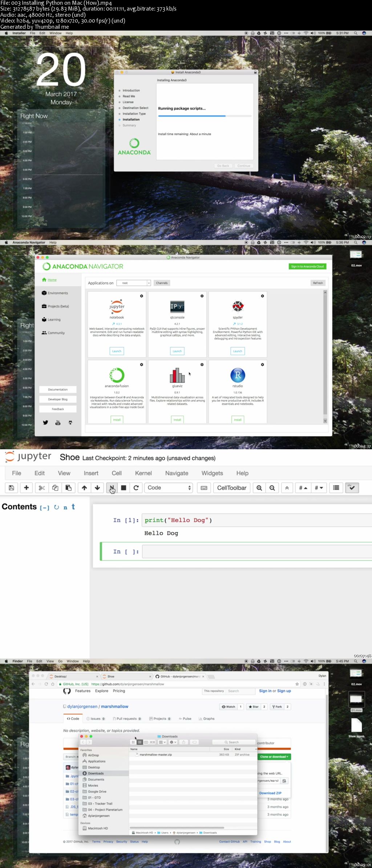Open the Cell menu in Jupyter
372x868 pixels.
pos(117,473)
